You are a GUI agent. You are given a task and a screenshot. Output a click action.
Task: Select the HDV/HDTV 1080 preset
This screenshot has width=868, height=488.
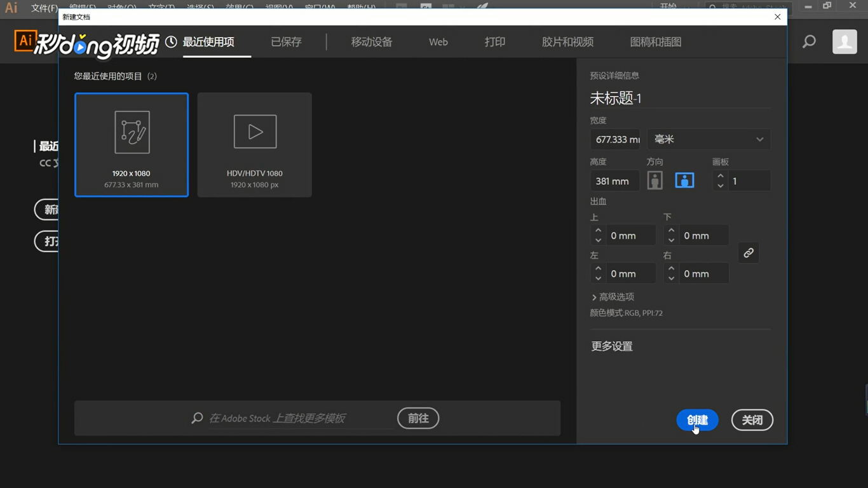coord(255,145)
